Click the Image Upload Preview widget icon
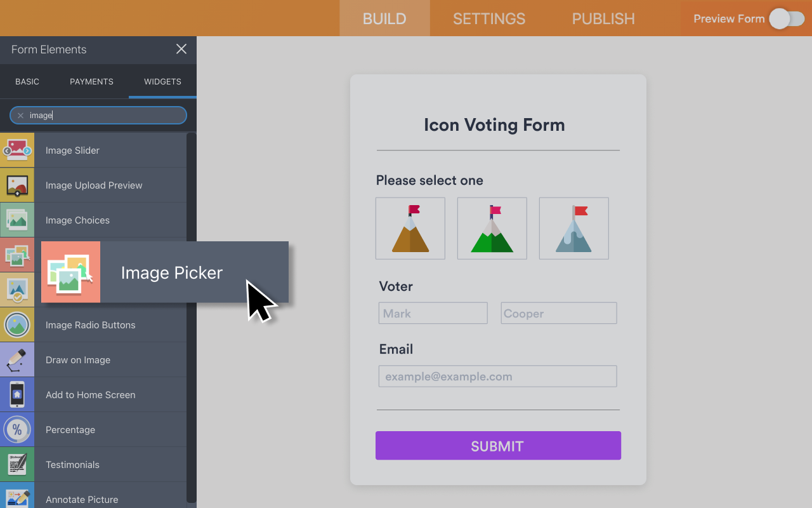812x508 pixels. point(17,185)
